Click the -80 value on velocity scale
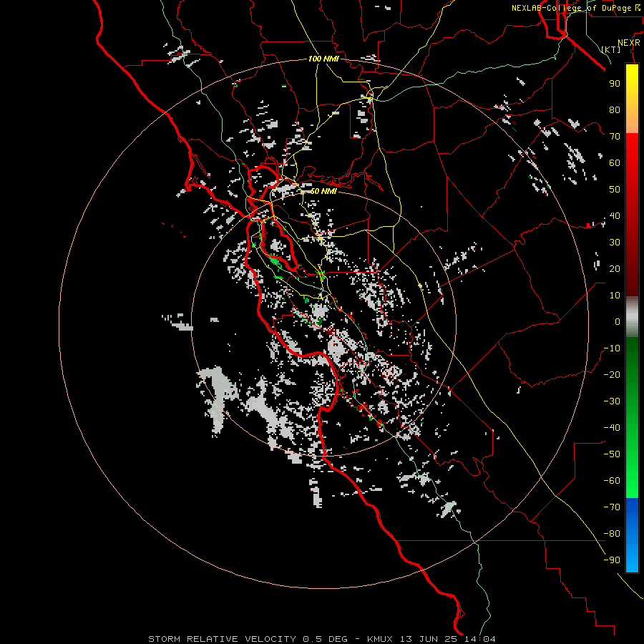This screenshot has width=644, height=644. point(612,534)
